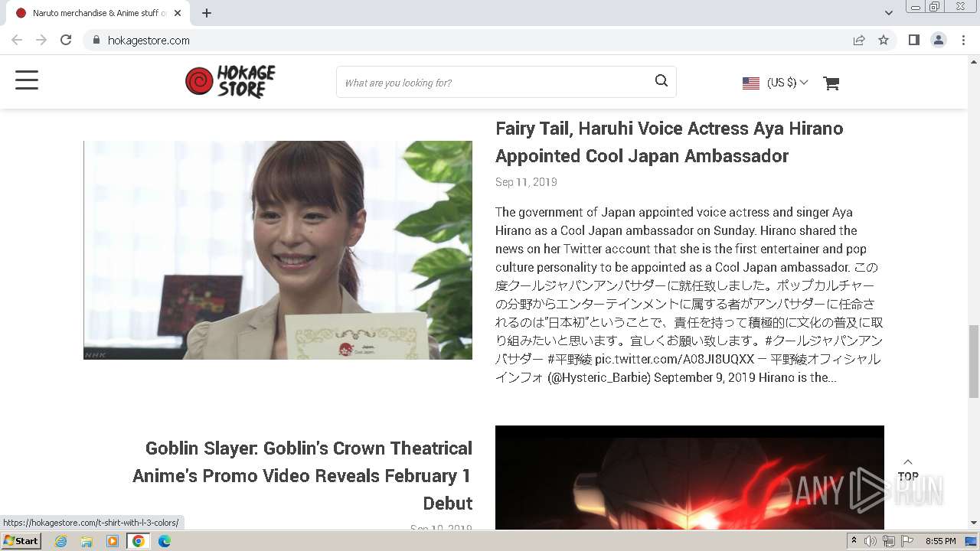
Task: Close the Naruto merchandise tab
Action: [x=178, y=13]
